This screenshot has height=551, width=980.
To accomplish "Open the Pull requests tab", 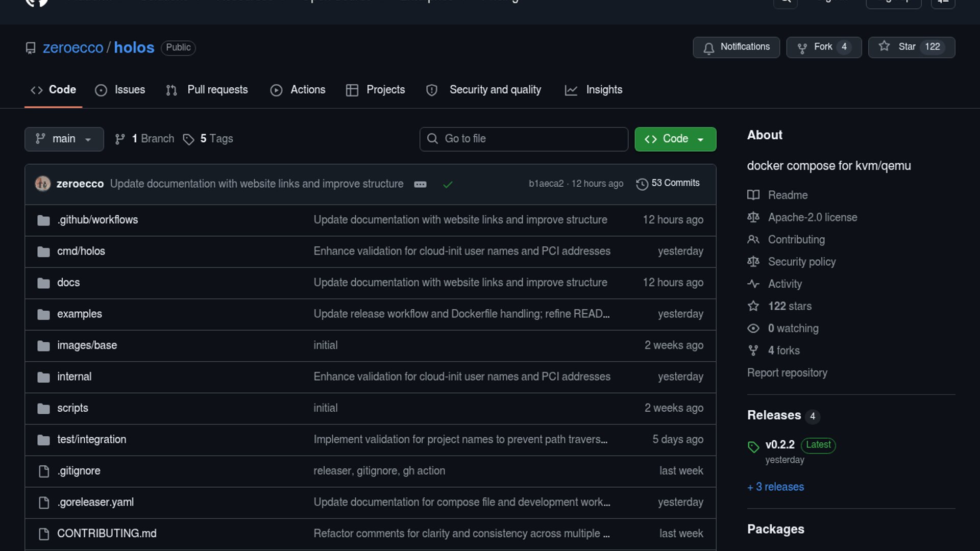I will click(207, 90).
